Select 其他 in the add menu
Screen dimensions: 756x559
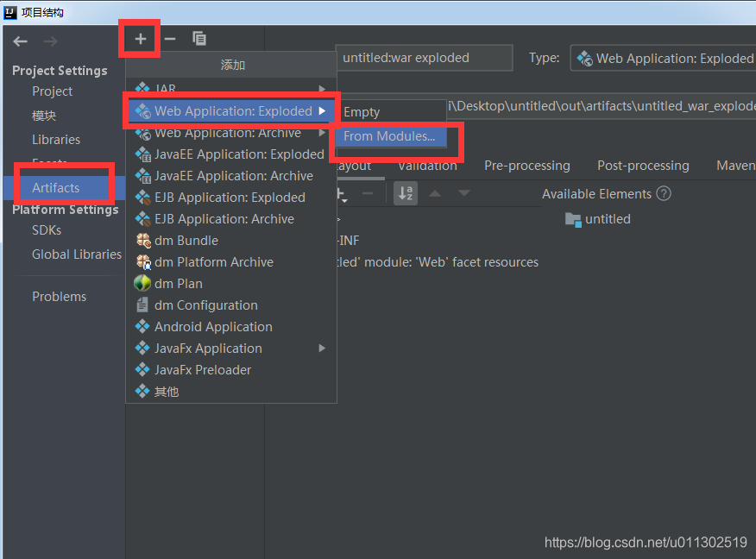coord(231,392)
